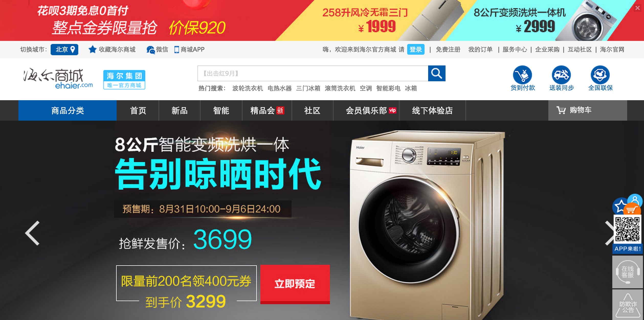The height and width of the screenshot is (320, 644).
Task: Expand the 商品分类 category menu
Action: [68, 110]
